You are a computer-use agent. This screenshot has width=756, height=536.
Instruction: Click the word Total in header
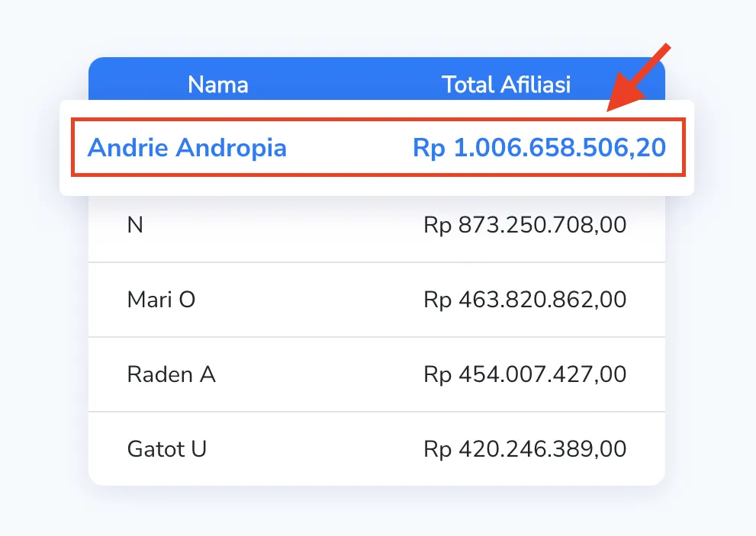pyautogui.click(x=468, y=85)
